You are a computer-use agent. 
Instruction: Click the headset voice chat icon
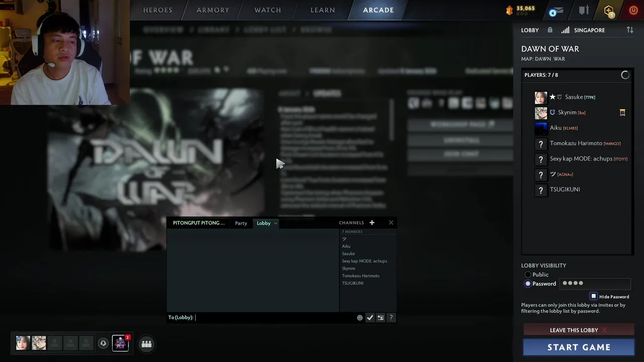pyautogui.click(x=103, y=343)
